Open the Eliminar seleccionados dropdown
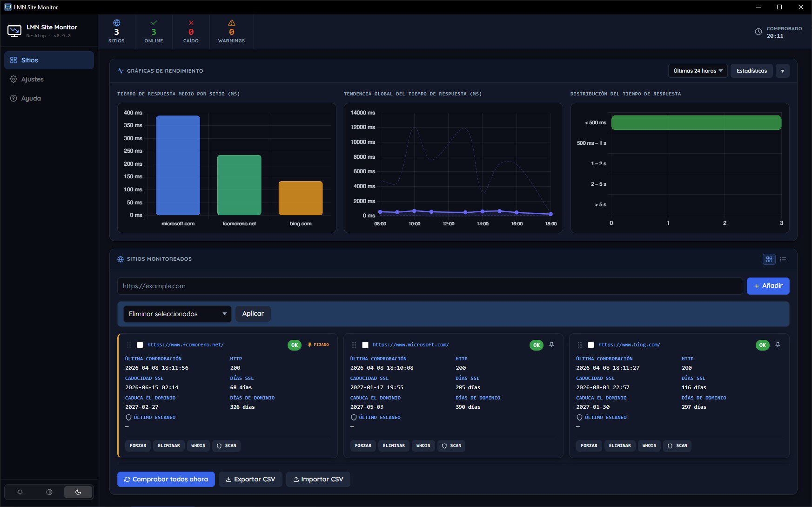812x507 pixels. click(x=177, y=314)
